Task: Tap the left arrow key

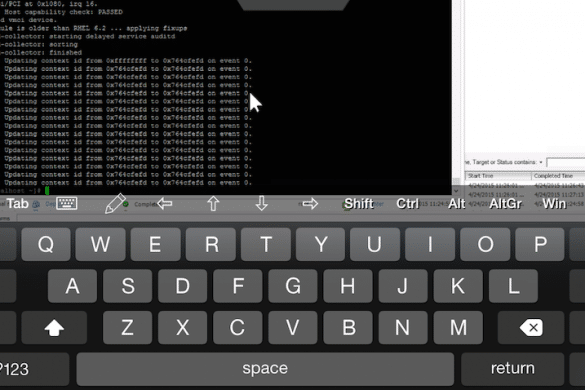Action: (x=165, y=203)
